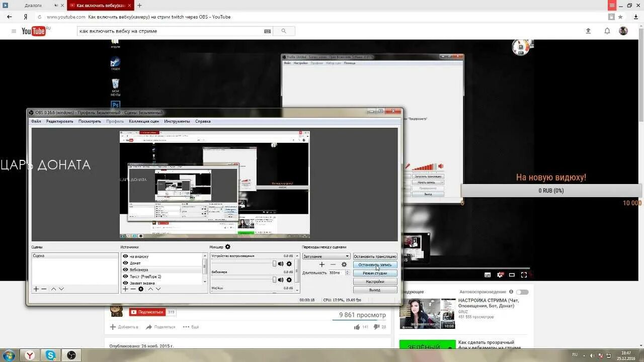644x362 pixels.
Task: Add a scene transition with the plus icon
Action: (322, 264)
